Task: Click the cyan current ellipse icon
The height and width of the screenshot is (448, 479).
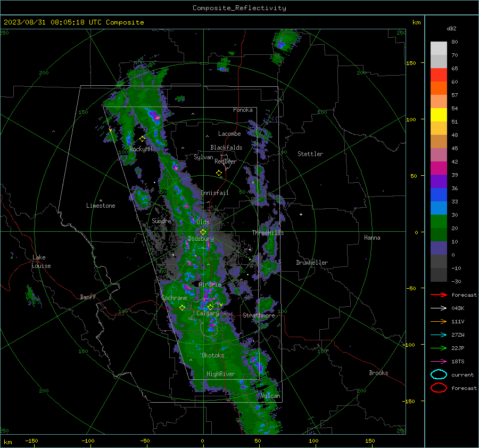Action: click(439, 374)
